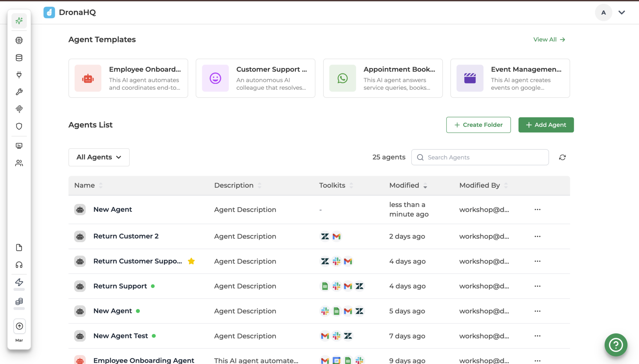The width and height of the screenshot is (639, 364).
Task: Open the user avatar A
Action: click(x=603, y=12)
